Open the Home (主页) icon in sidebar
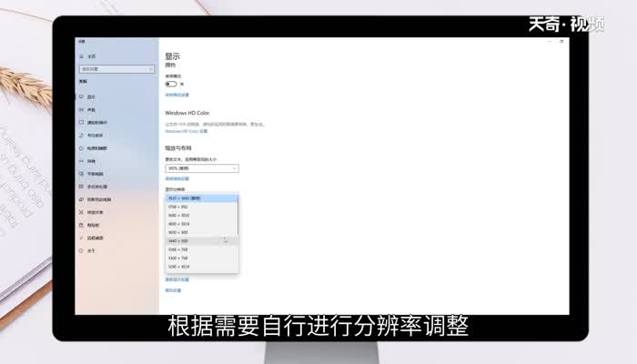 pos(82,56)
